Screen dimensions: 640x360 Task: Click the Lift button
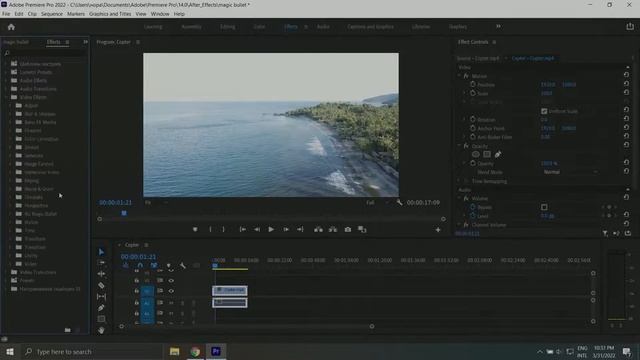coord(318,229)
